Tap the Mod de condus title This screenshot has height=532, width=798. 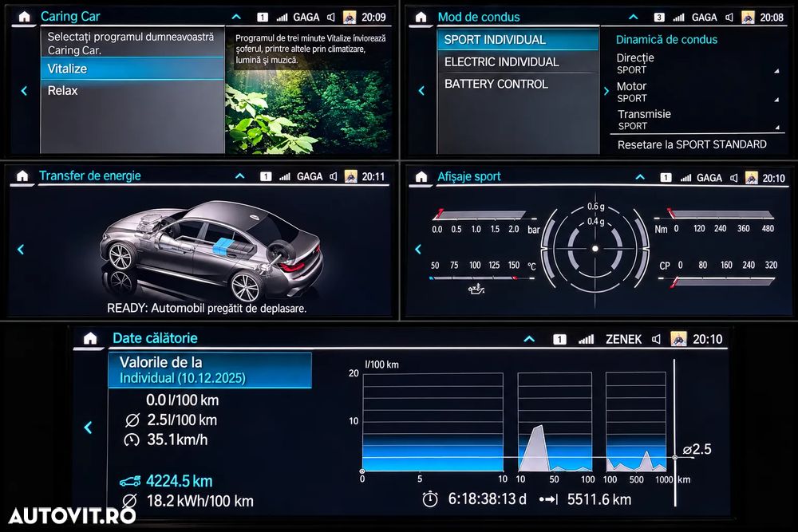tap(479, 18)
